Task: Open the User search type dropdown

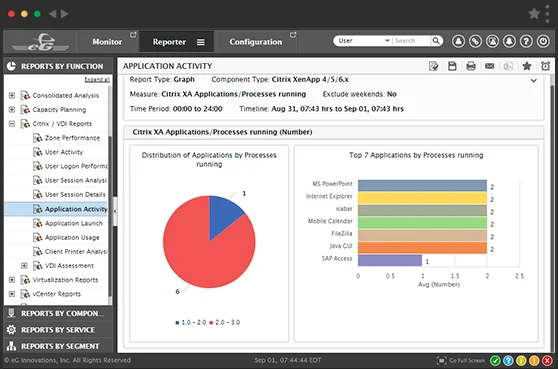Action: pyautogui.click(x=363, y=41)
